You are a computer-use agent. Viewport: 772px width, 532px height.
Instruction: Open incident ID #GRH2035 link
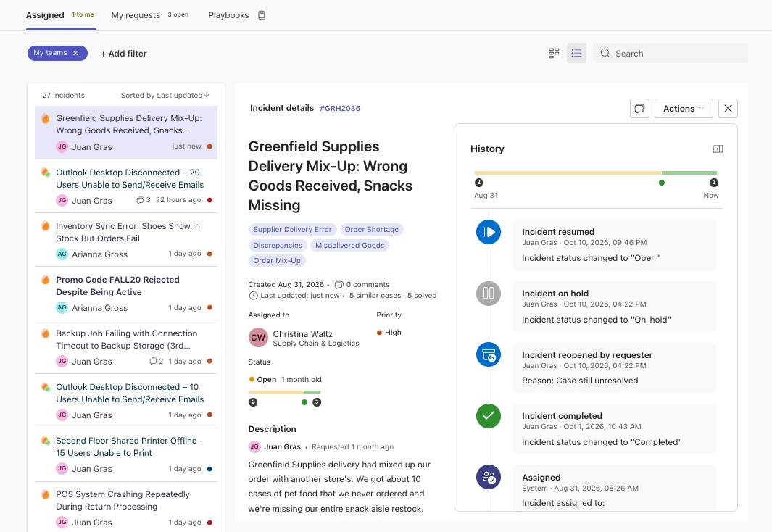(340, 108)
